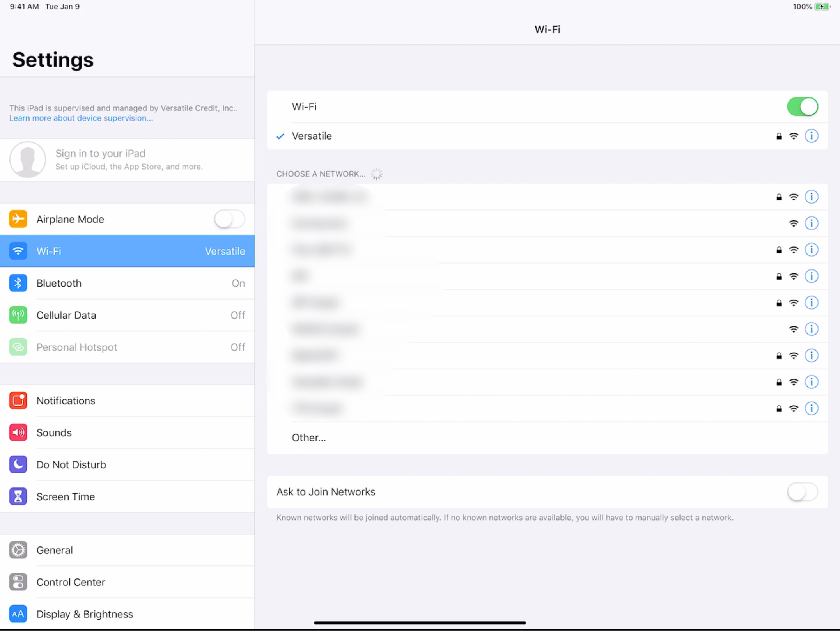The image size is (840, 631).
Task: Tap the Screen Time hourglass icon
Action: tap(18, 496)
